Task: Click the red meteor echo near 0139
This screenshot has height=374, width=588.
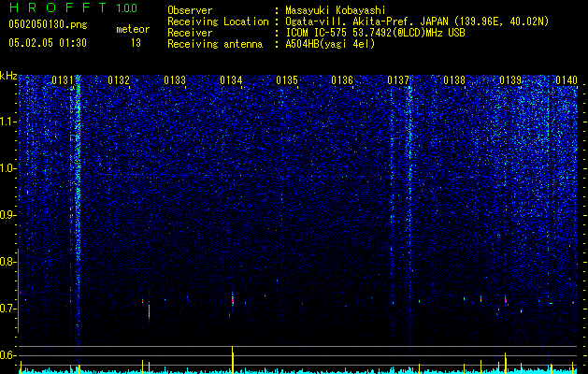Action: coord(506,300)
